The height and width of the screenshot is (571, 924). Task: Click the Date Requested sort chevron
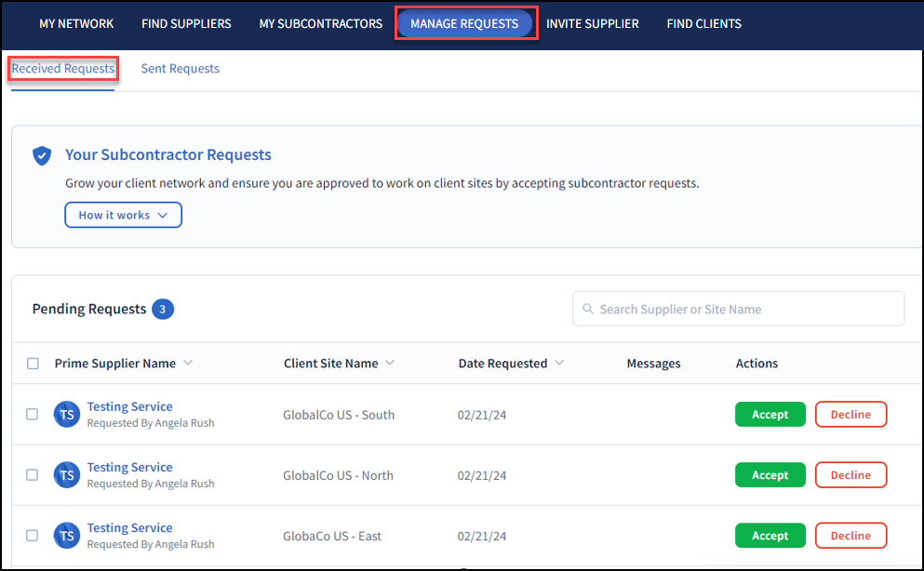[558, 364]
